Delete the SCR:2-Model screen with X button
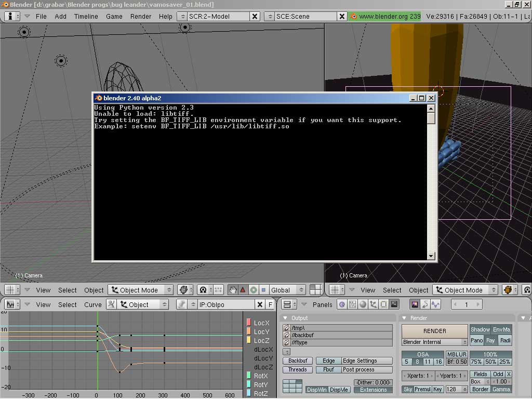 (x=255, y=16)
